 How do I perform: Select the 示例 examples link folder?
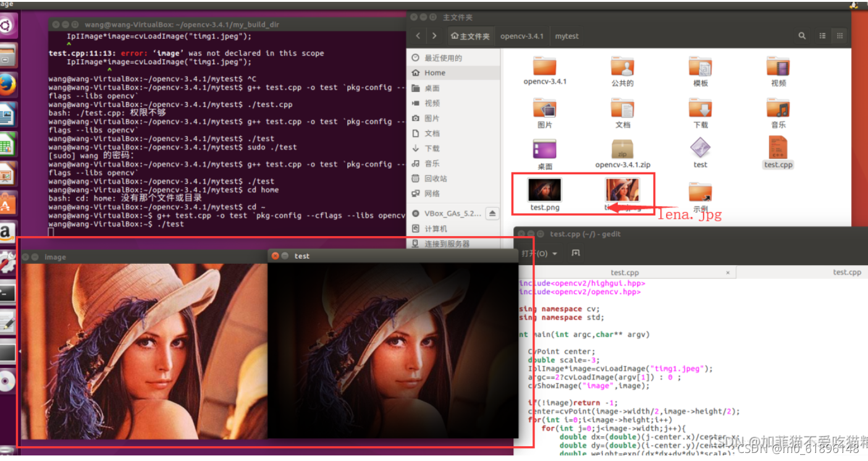[701, 192]
